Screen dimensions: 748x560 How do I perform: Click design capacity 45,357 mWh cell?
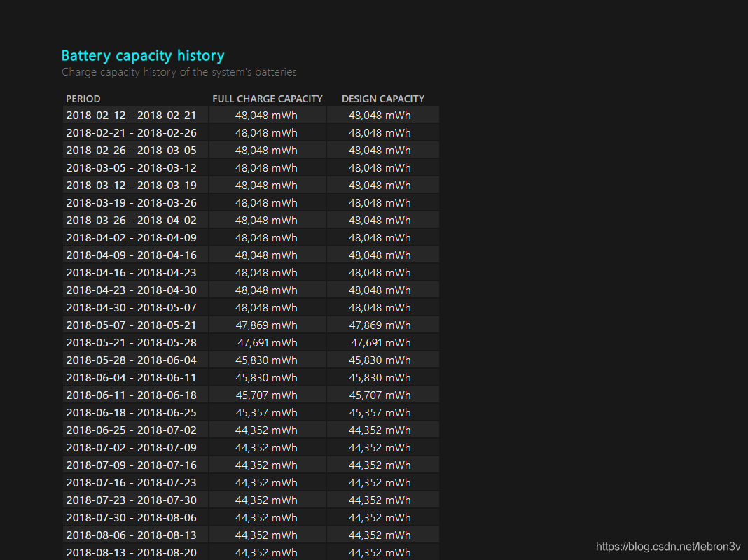click(380, 413)
